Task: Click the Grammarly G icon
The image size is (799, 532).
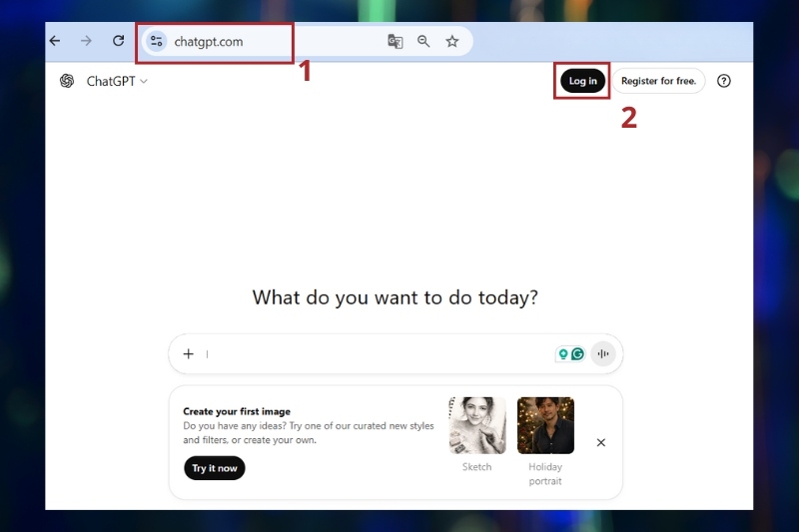Action: coord(578,353)
